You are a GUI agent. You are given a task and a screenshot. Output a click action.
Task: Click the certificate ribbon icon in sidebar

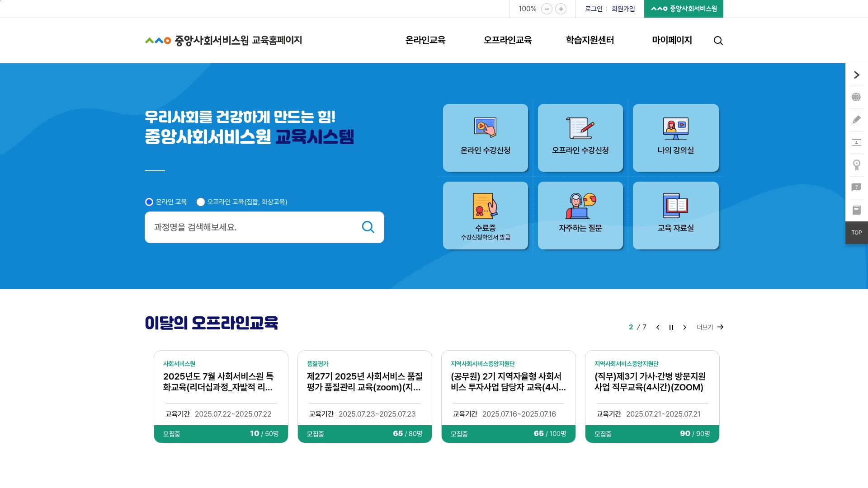coord(856,165)
